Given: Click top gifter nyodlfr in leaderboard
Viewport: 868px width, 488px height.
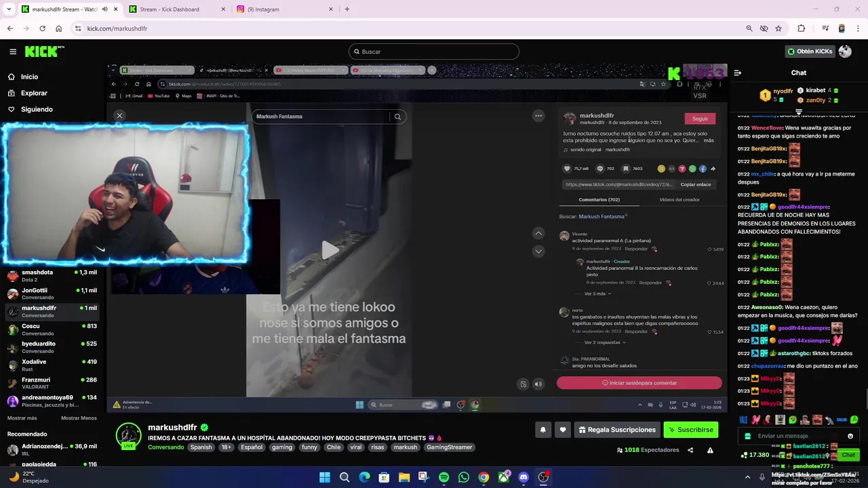Looking at the screenshot, I should (783, 91).
